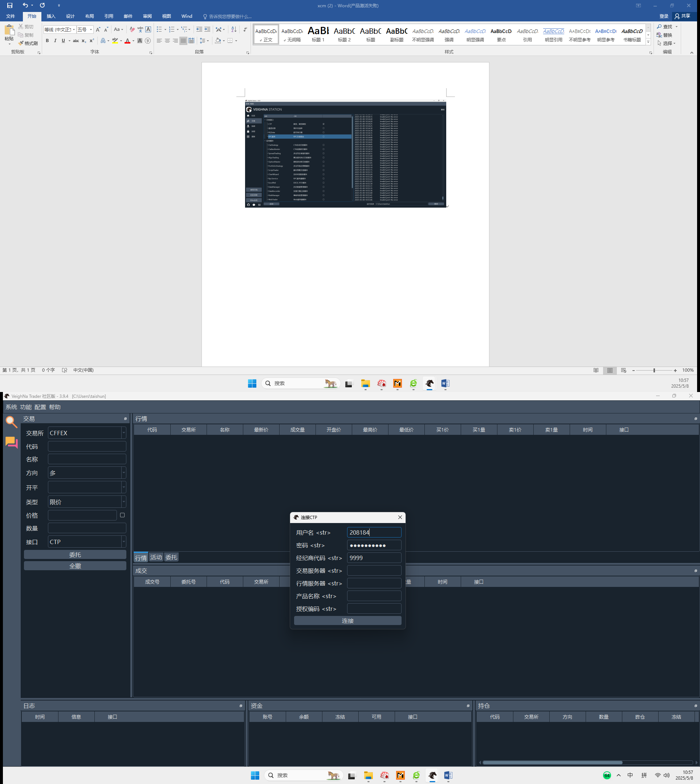Switch Word to read mode view
The width and height of the screenshot is (700, 784).
[x=596, y=370]
